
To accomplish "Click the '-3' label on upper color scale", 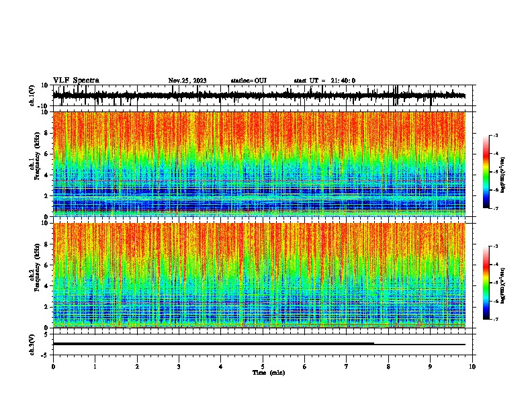I will coord(496,136).
